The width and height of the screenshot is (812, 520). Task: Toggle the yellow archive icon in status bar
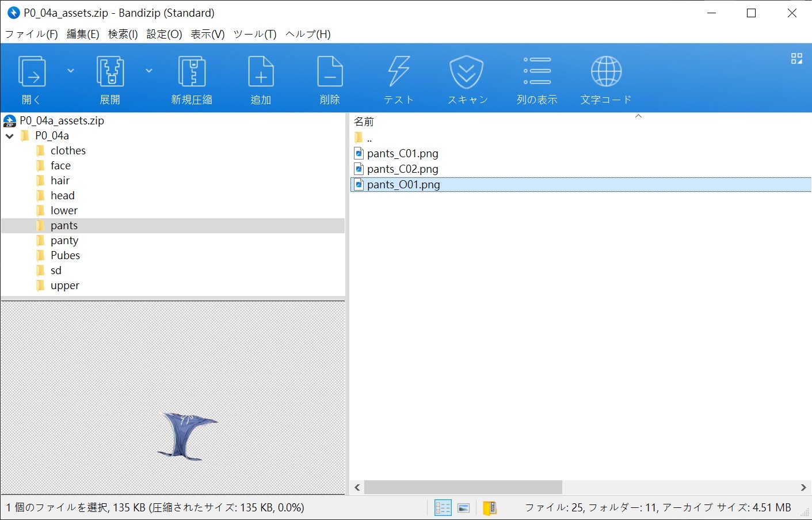coord(489,508)
